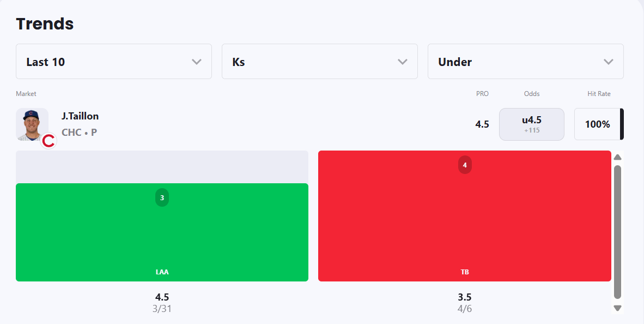Click the strikeout badge 4 on red bar
Viewport: 644px width, 324px height.
(x=465, y=165)
